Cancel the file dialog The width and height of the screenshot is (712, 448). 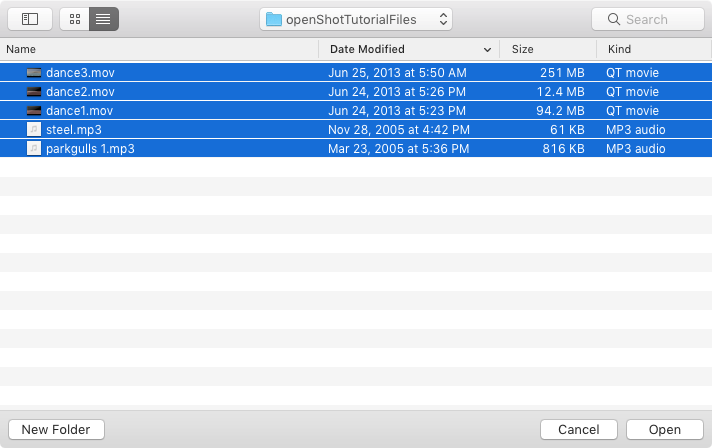click(x=578, y=429)
